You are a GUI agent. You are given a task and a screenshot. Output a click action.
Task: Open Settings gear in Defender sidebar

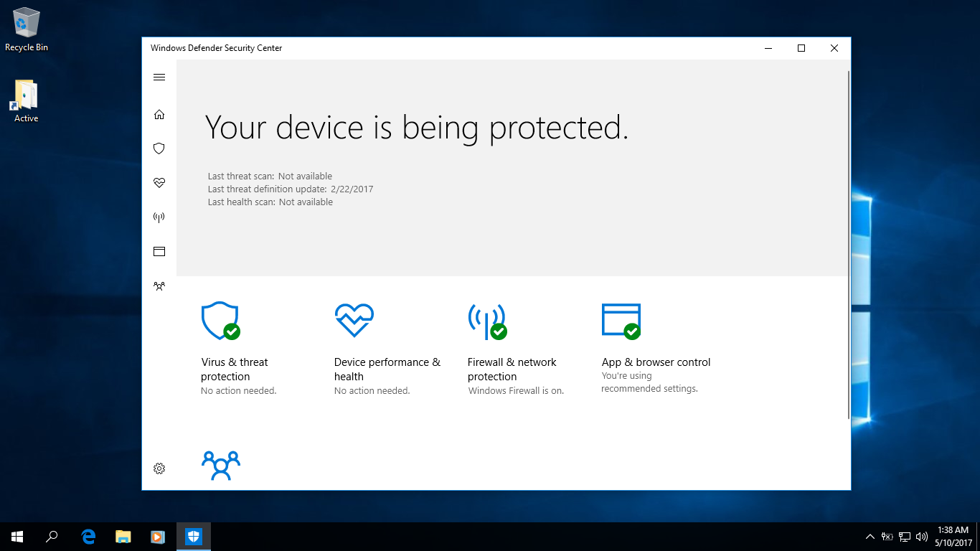[x=159, y=468]
